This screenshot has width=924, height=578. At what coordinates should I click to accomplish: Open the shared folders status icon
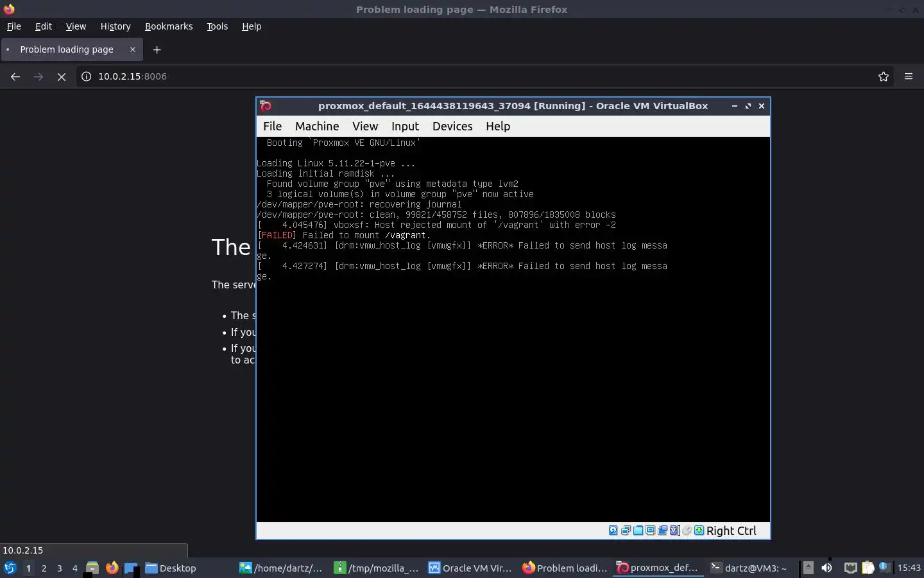coord(638,530)
